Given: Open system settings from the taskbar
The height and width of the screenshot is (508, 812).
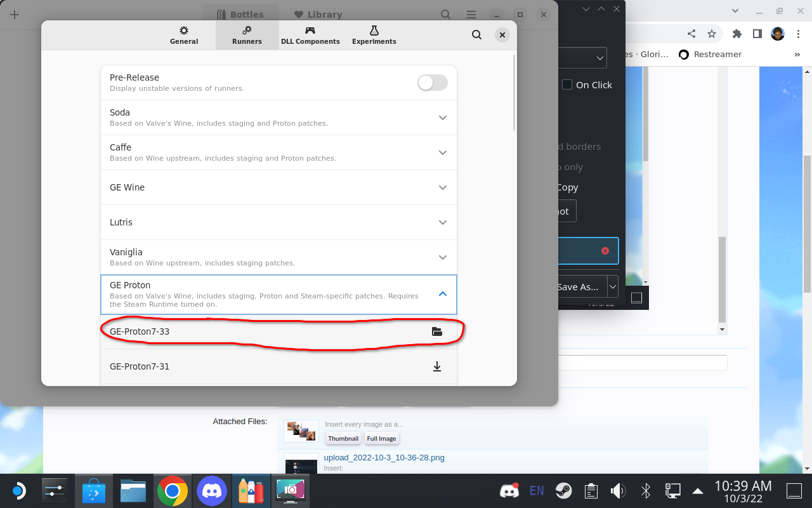Looking at the screenshot, I should click(x=55, y=491).
